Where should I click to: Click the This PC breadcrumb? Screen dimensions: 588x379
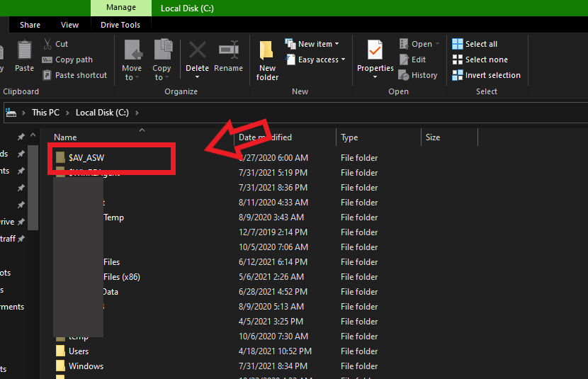coord(46,113)
